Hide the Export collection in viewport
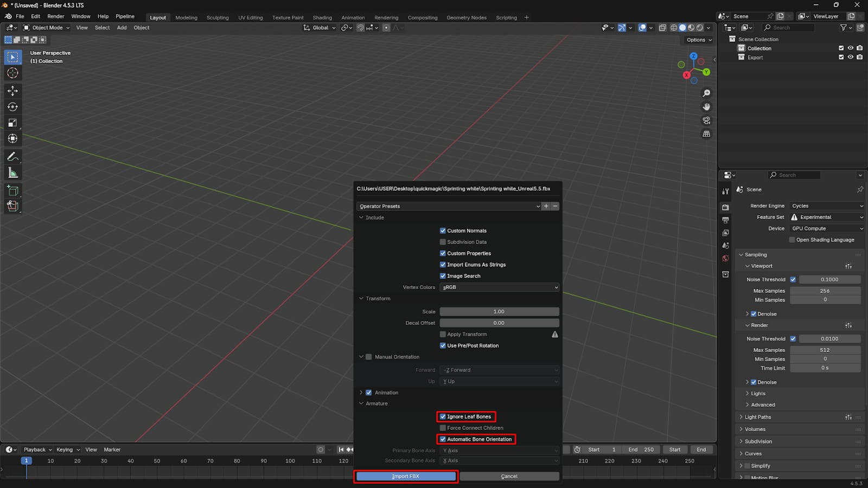 pos(850,57)
